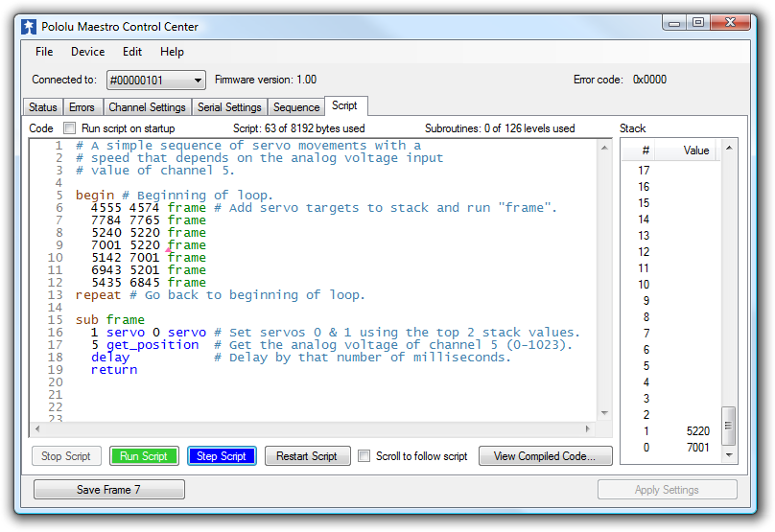Go to the Channel Settings tab
This screenshot has height=532, width=775.
point(147,107)
